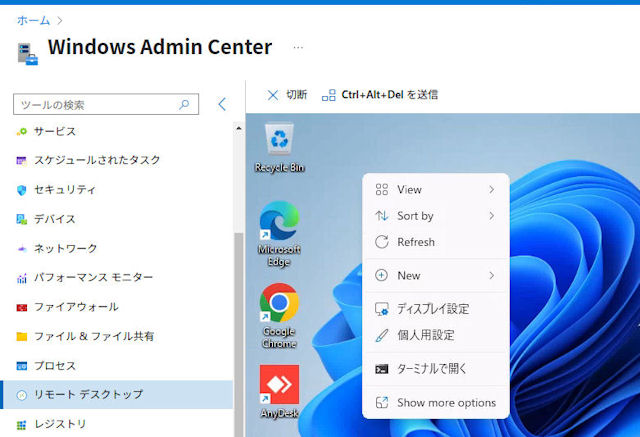Screen dimensions: 640x437
Task: Click the Show more options icon
Action: 382,403
